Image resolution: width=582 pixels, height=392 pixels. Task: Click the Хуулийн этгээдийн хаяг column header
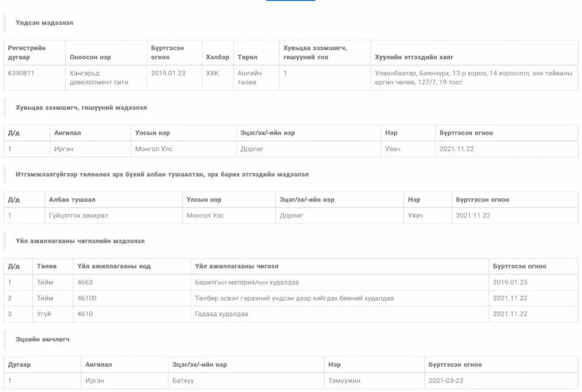coord(414,57)
